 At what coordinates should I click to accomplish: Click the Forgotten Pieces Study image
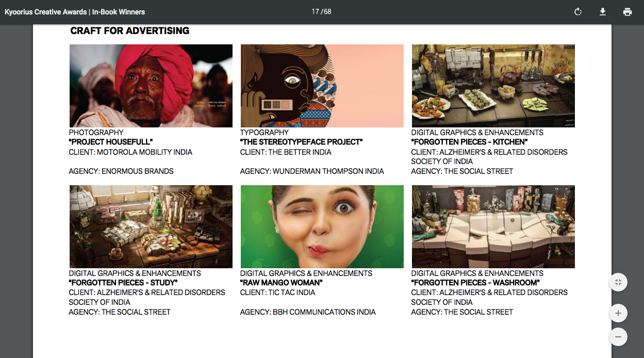[x=151, y=226]
